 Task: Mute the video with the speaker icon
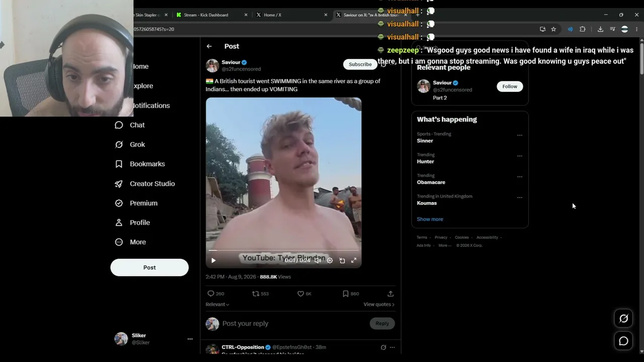(318, 260)
